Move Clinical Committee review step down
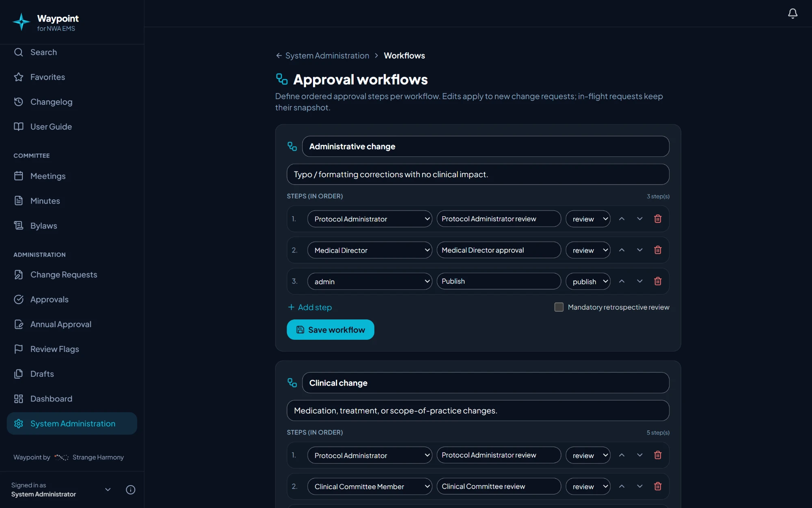This screenshot has width=812, height=508. coord(640,486)
